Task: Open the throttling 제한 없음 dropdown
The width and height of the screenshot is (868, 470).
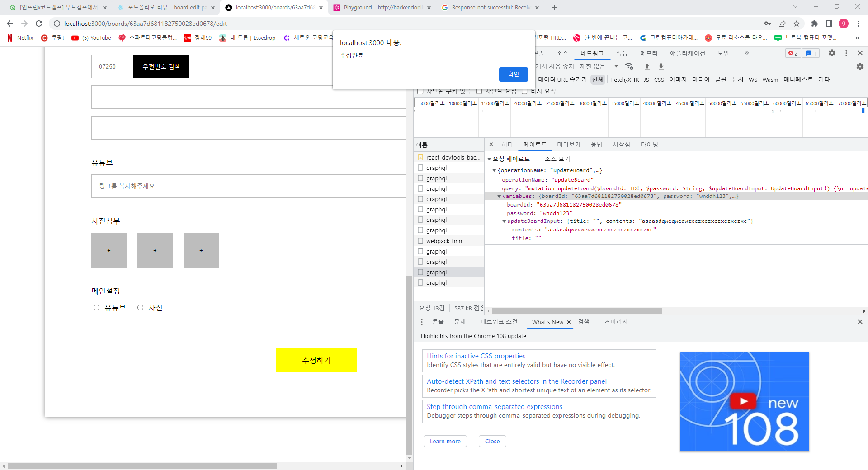Action: click(x=599, y=66)
